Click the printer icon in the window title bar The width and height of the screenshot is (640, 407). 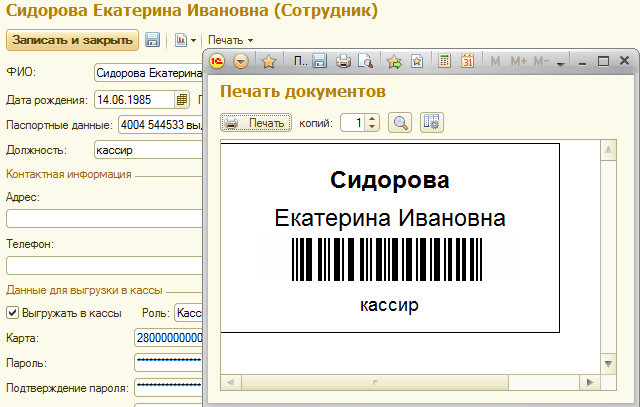coord(343,62)
